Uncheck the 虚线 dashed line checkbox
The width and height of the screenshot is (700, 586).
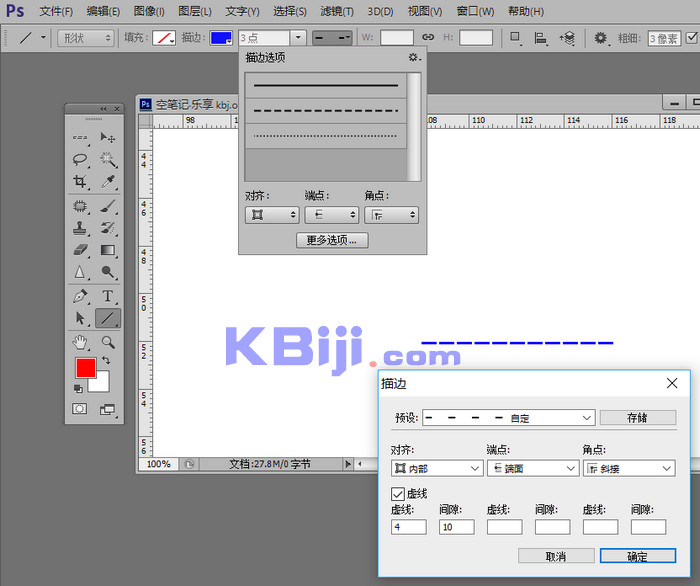398,494
